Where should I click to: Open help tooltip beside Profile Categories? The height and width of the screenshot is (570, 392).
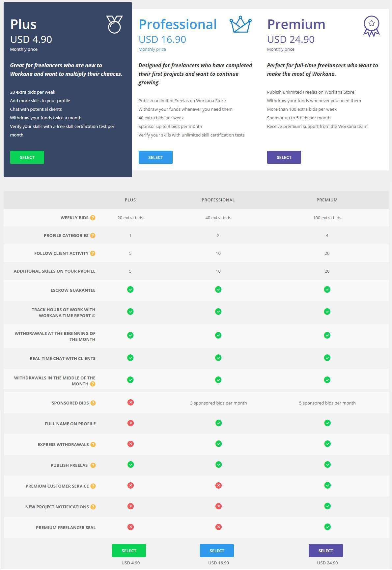coord(93,235)
